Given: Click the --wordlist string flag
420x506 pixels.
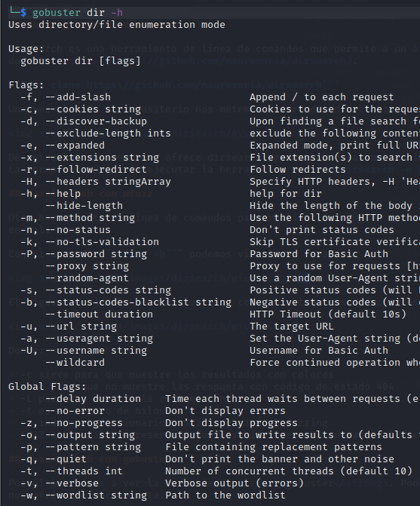Looking at the screenshot, I should point(96,495).
